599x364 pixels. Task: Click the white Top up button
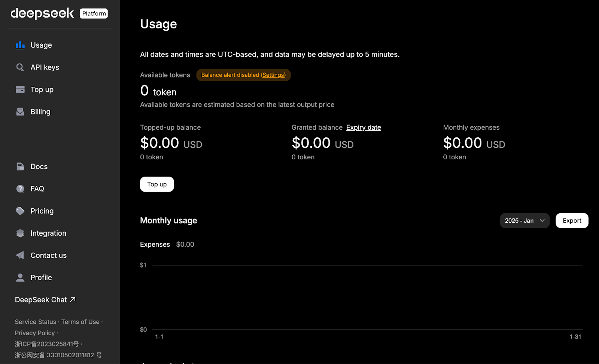157,184
